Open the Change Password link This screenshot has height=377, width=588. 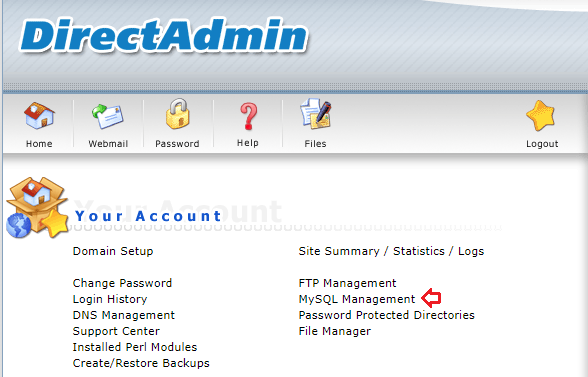122,283
